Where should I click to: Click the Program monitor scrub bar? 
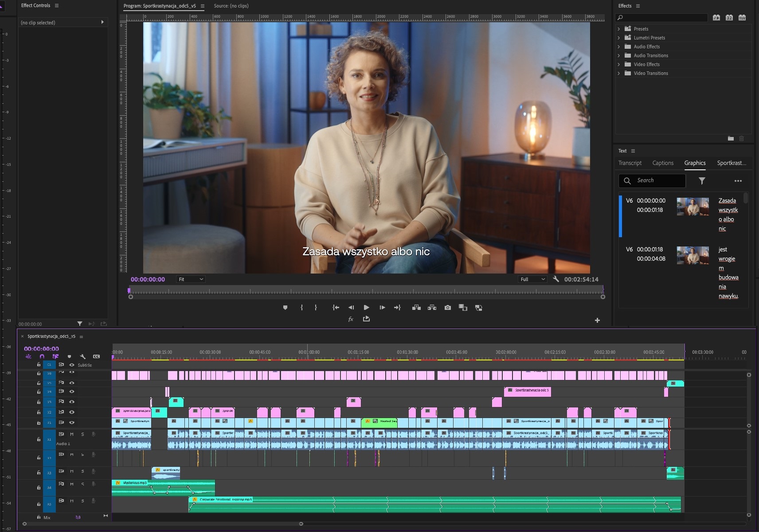tap(366, 291)
